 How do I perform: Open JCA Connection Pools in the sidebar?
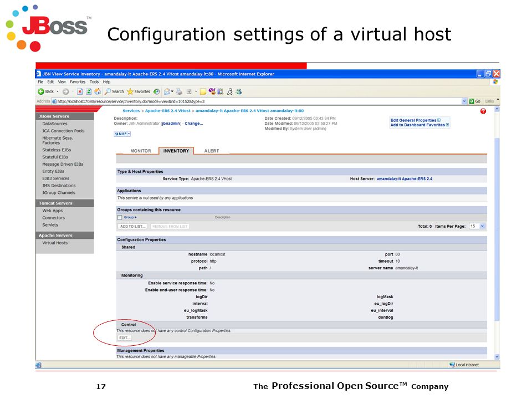tap(63, 131)
